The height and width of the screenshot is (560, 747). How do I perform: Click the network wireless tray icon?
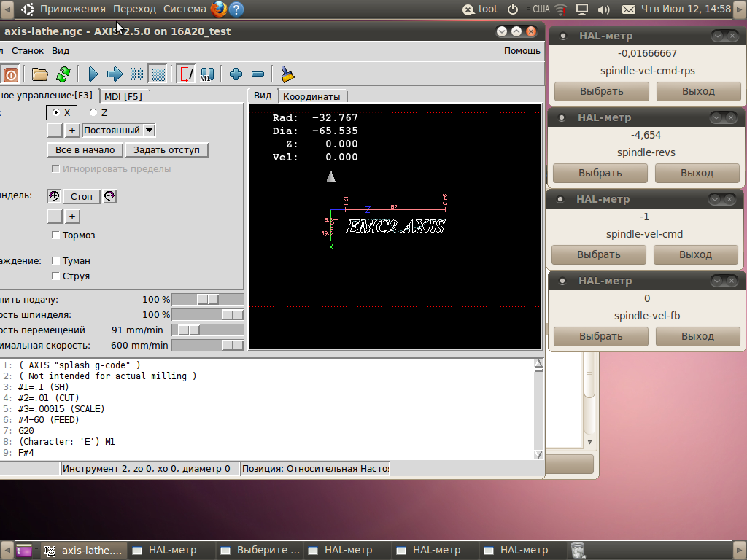tap(561, 9)
